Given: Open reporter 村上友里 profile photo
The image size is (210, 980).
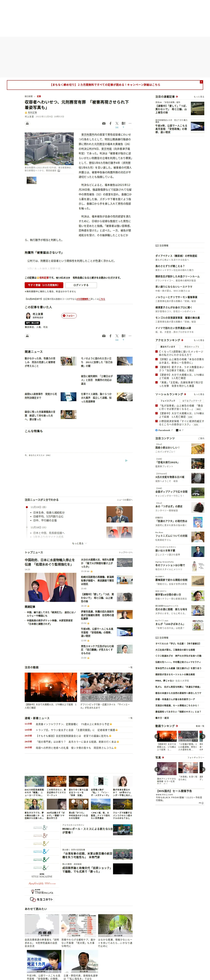Looking at the screenshot, I should coord(28,316).
